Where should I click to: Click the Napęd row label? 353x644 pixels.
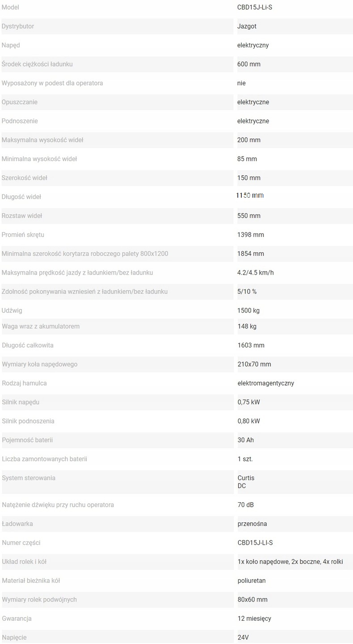coord(11,45)
